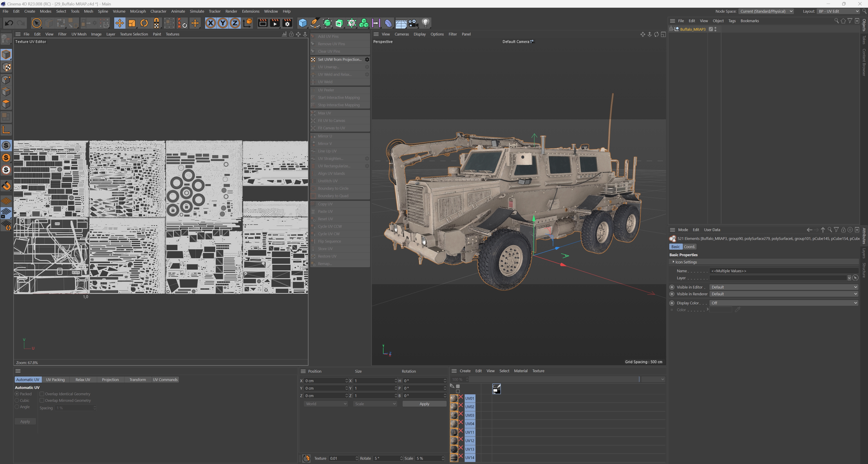The height and width of the screenshot is (464, 868).
Task: Enable Overlap Identical Geometry checkbox
Action: 42,394
